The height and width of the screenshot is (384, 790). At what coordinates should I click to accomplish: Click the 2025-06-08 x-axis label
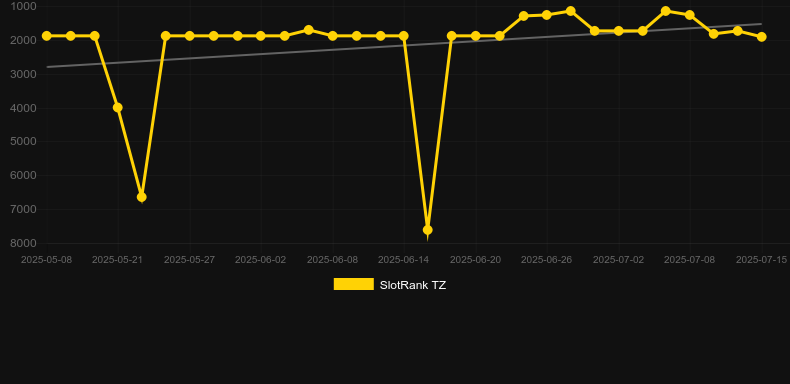(x=333, y=260)
